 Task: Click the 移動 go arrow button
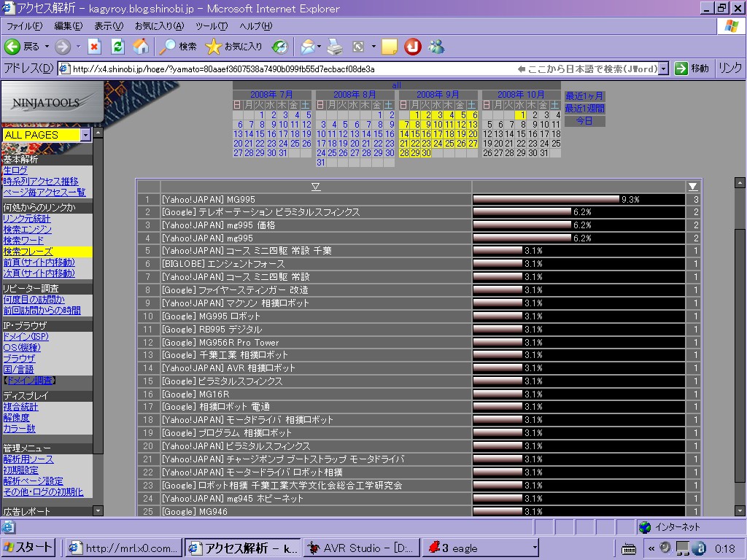[692, 69]
